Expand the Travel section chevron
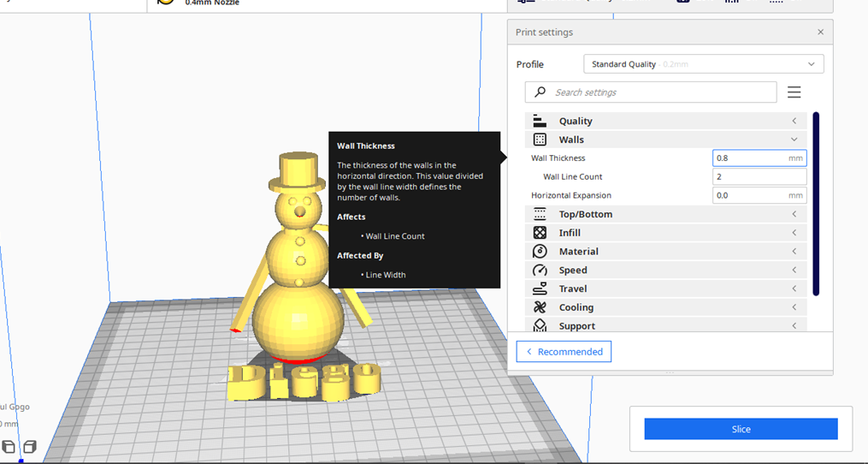This screenshot has height=464, width=868. (794, 289)
